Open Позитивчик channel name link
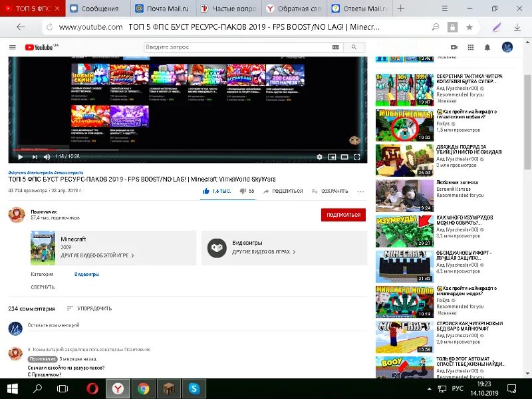 tap(43, 211)
